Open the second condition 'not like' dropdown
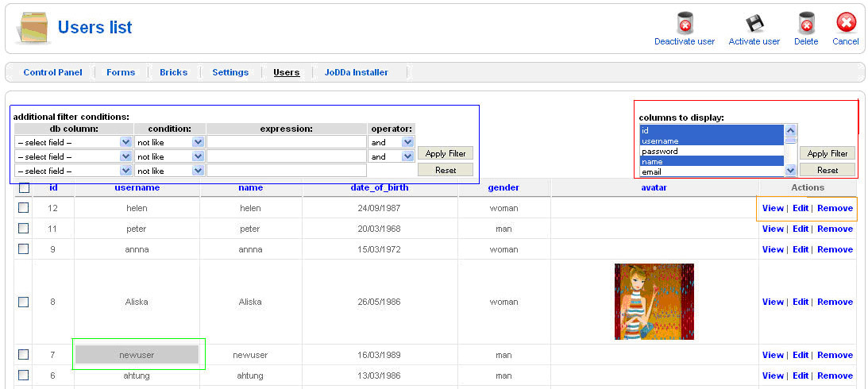 (x=169, y=156)
